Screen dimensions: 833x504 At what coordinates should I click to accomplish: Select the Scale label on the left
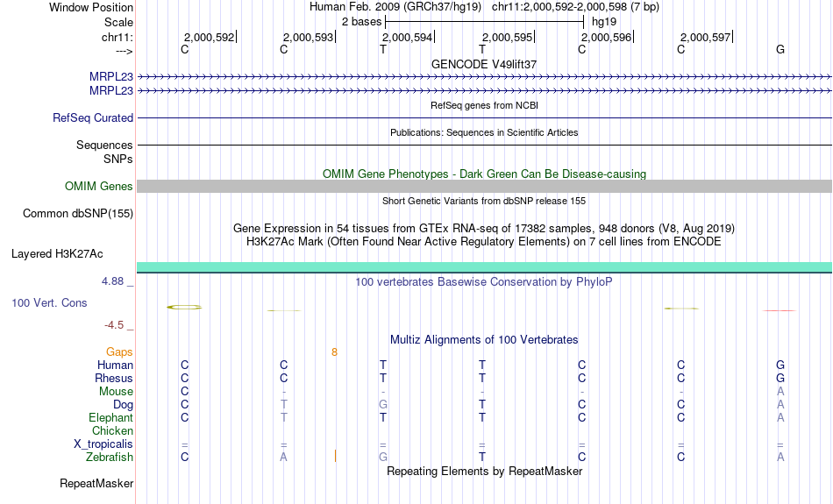pyautogui.click(x=118, y=22)
